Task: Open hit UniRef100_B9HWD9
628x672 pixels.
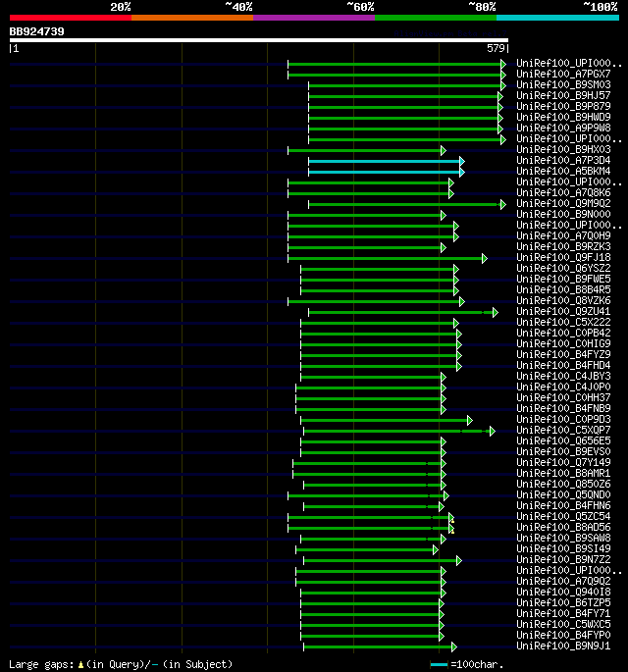Action: [x=563, y=117]
